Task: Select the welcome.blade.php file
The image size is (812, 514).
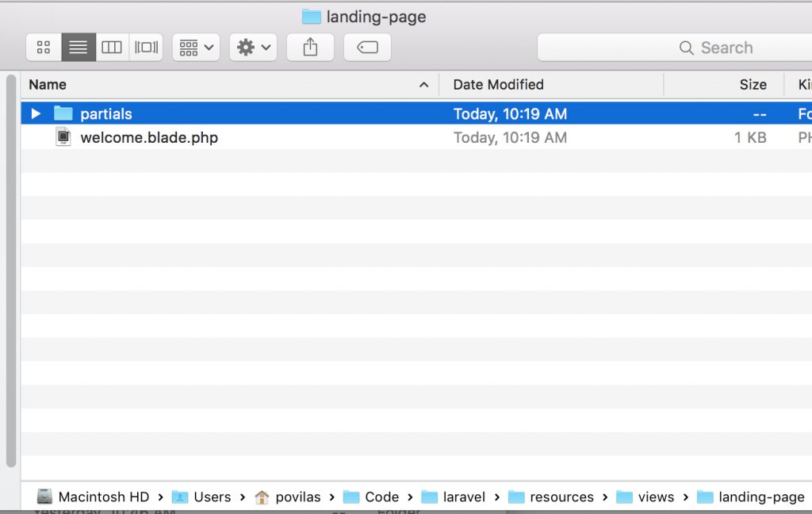Action: pyautogui.click(x=148, y=138)
